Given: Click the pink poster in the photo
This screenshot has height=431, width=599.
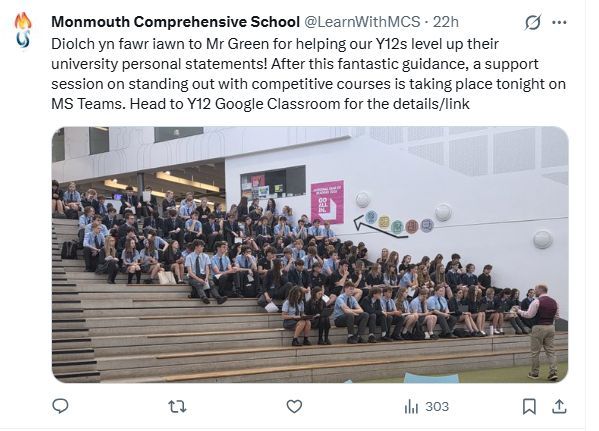Looking at the screenshot, I should [327, 202].
